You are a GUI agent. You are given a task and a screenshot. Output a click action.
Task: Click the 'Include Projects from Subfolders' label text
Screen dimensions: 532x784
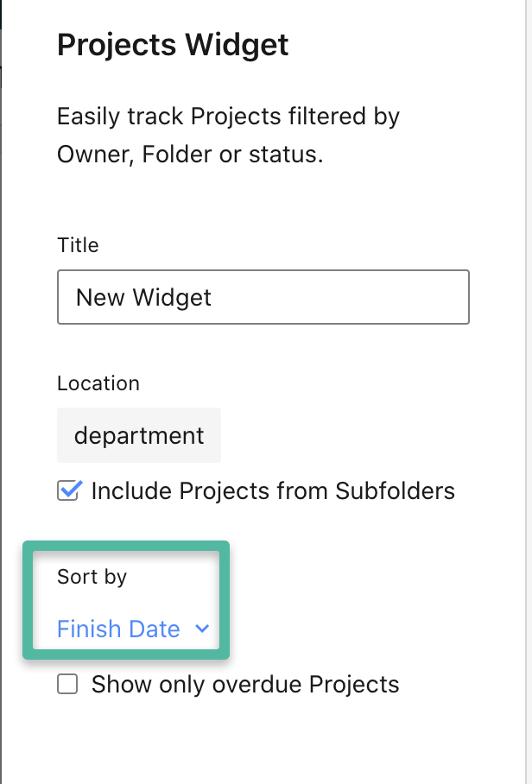tap(272, 491)
